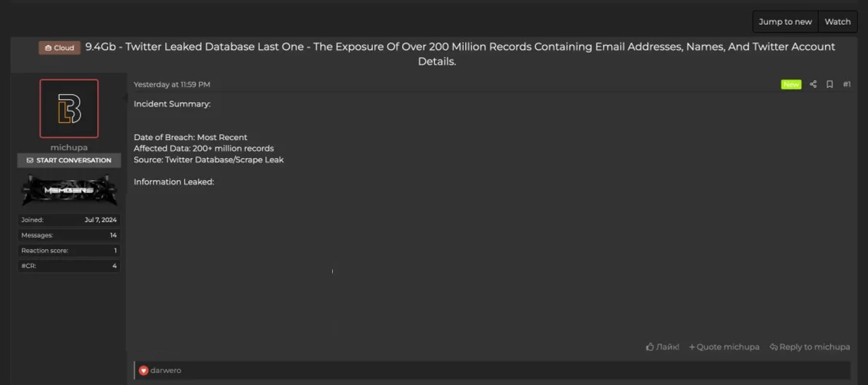Open the Cloud prefix tag
Screen dimensions: 868x385
pos(60,48)
